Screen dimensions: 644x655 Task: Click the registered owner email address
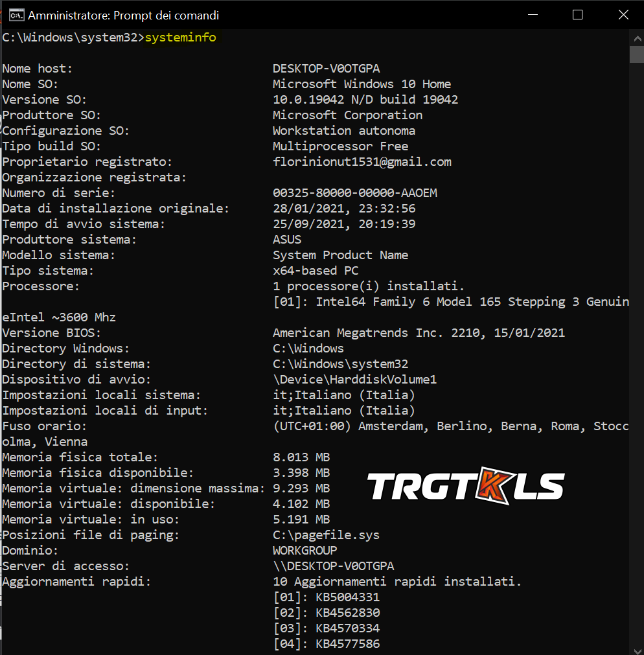coord(362,162)
